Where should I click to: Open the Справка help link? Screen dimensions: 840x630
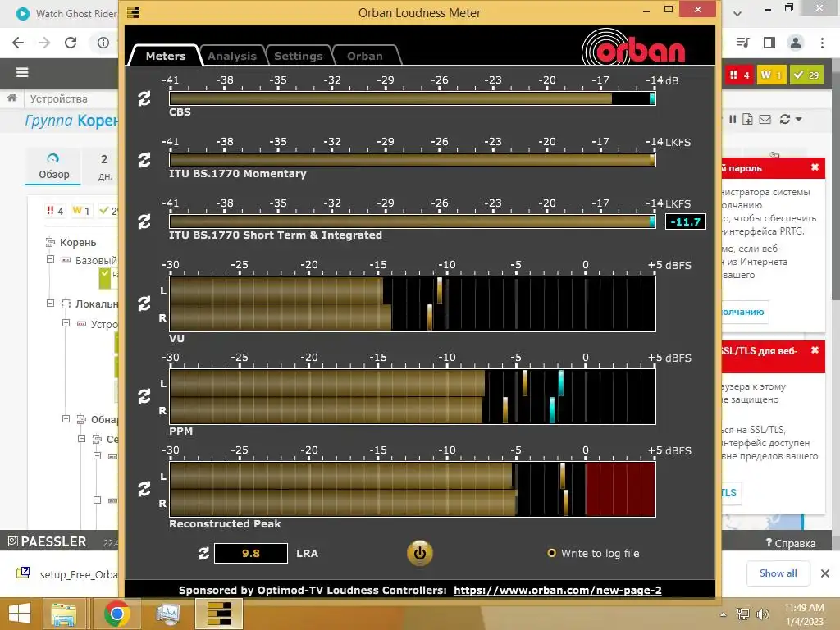click(x=791, y=543)
